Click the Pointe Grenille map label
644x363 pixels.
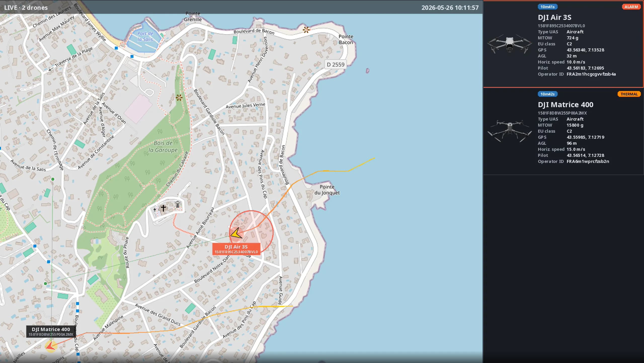click(193, 16)
